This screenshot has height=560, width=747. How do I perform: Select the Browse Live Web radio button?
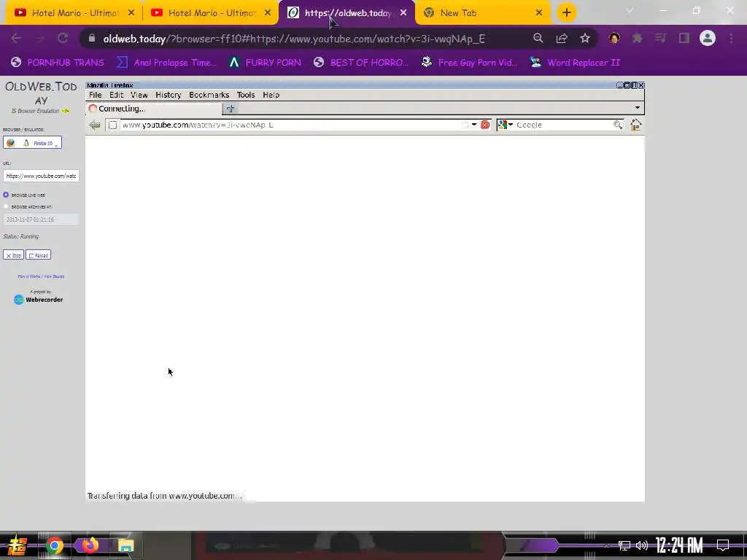[6, 195]
